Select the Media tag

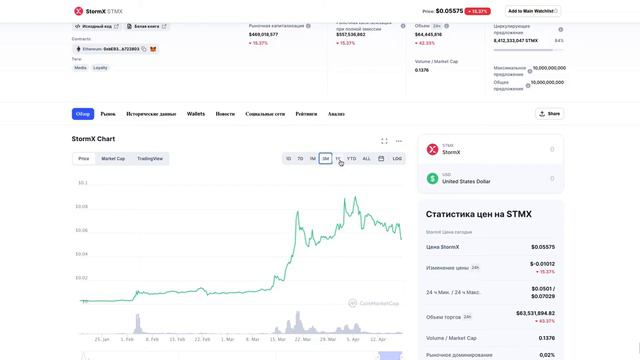[x=80, y=68]
